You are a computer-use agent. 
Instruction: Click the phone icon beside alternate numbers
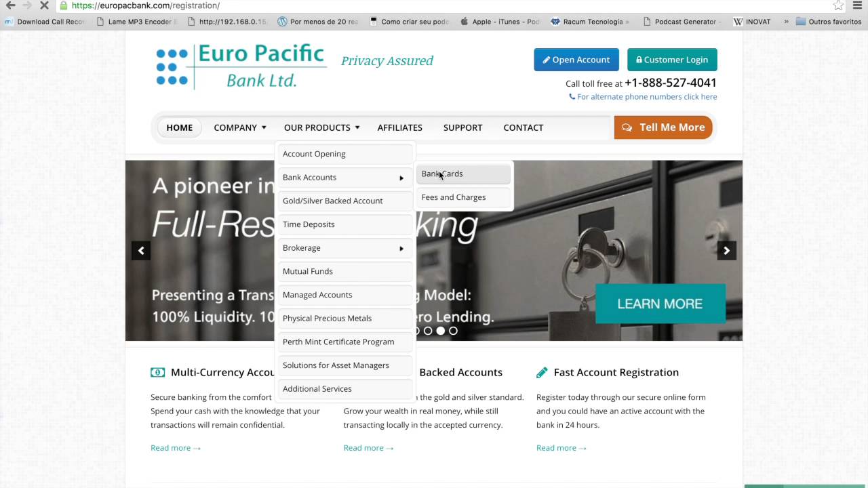coord(572,97)
